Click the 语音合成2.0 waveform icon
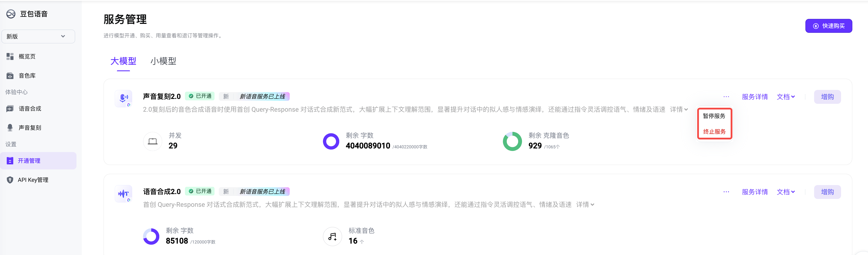Viewport: 868px width, 255px height. click(124, 194)
